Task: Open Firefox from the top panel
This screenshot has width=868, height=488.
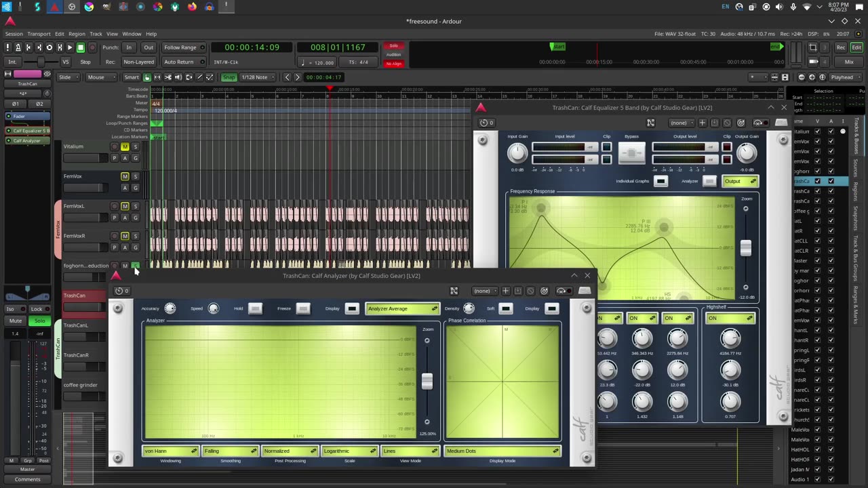Action: pyautogui.click(x=192, y=7)
